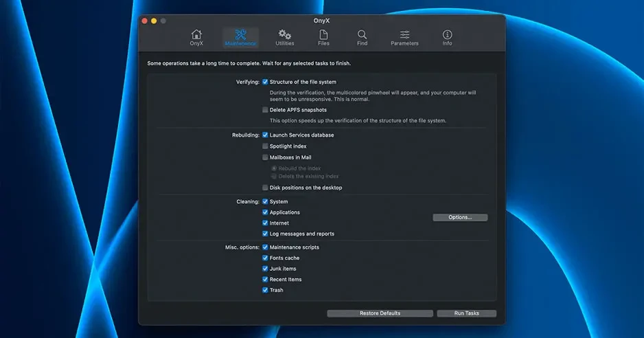Uncheck Structure of the file system
The image size is (644, 338).
(x=266, y=82)
